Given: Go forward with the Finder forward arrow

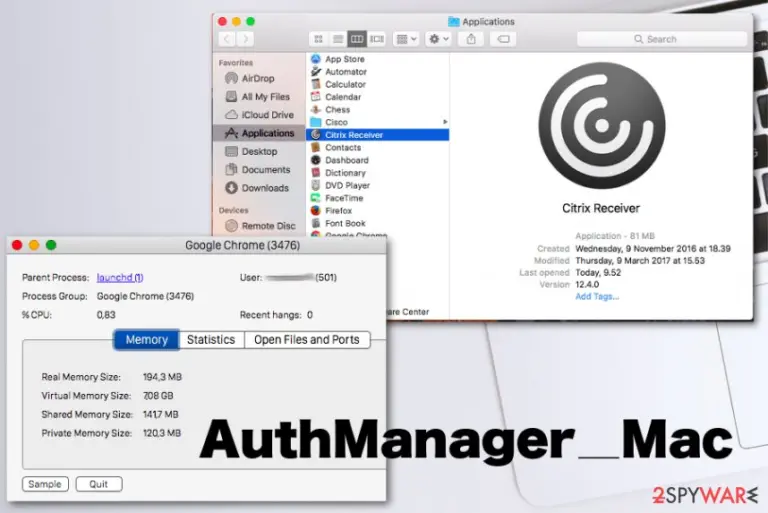Looking at the screenshot, I should [x=245, y=39].
